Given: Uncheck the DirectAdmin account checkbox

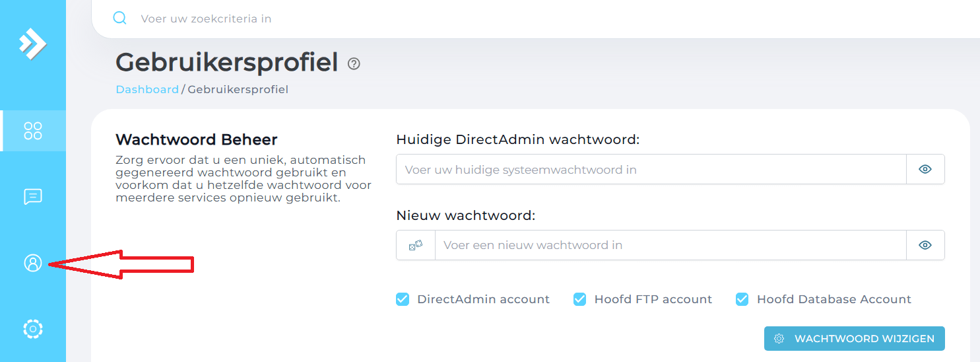Looking at the screenshot, I should [403, 299].
